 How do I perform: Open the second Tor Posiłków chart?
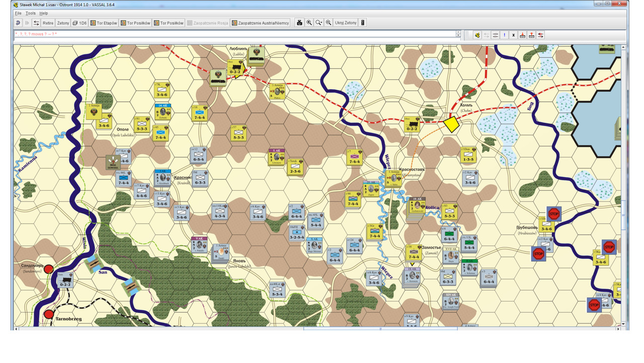click(x=169, y=23)
